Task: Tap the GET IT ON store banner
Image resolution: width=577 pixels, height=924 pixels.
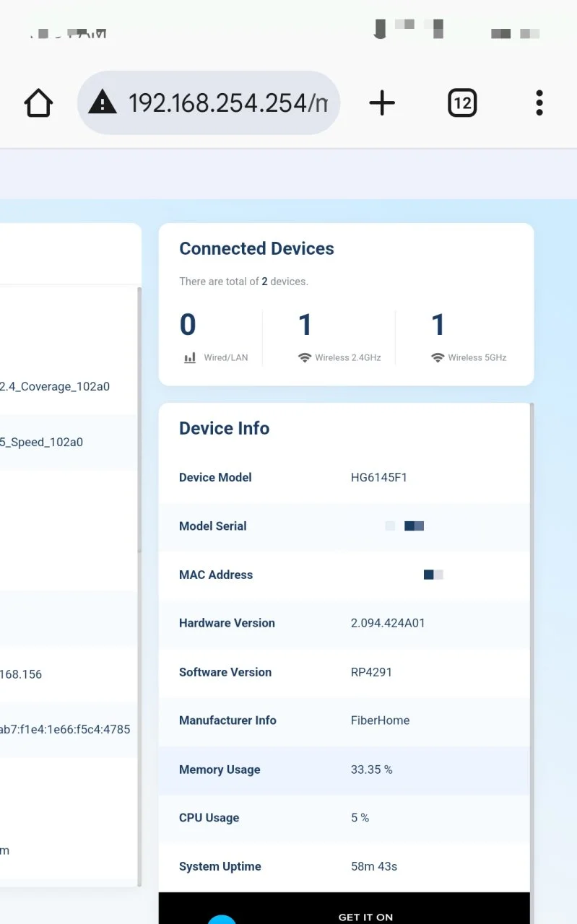Action: point(344,908)
